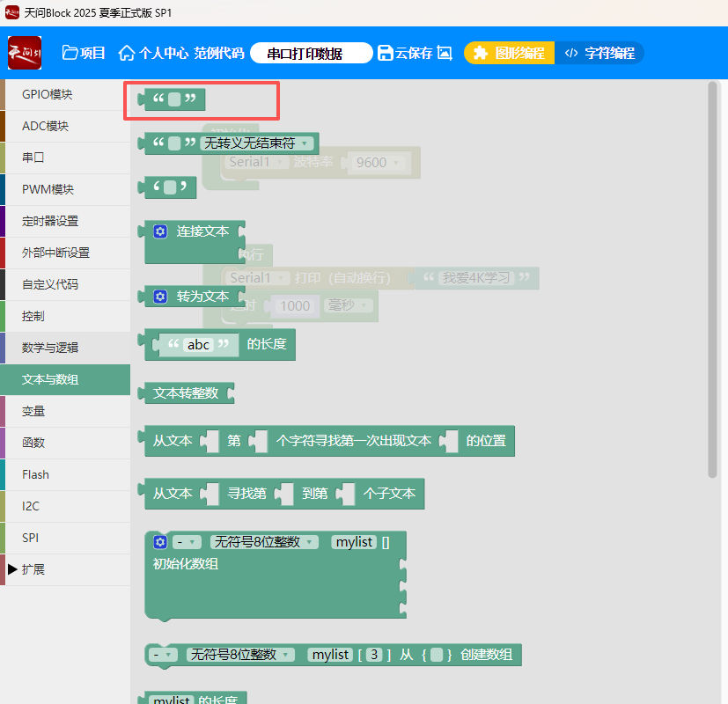This screenshot has width=728, height=704.
Task: Open gear settings on 转为文本 block
Action: (x=160, y=297)
